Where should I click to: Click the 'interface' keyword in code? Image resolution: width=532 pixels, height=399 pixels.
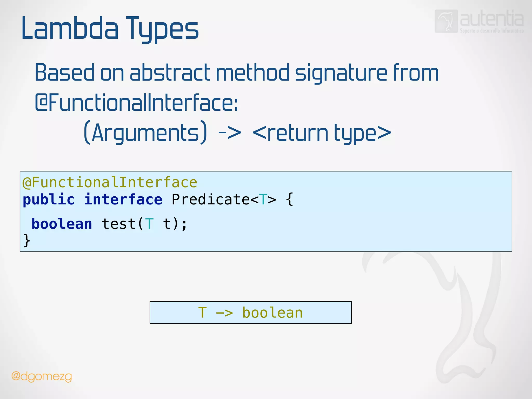[123, 199]
